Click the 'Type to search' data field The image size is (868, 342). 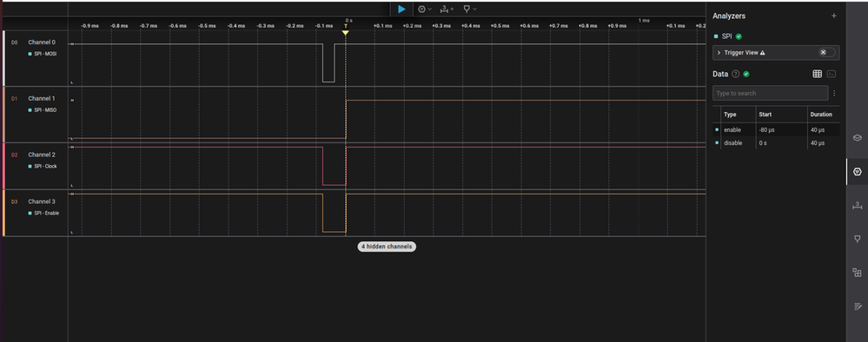pyautogui.click(x=770, y=93)
